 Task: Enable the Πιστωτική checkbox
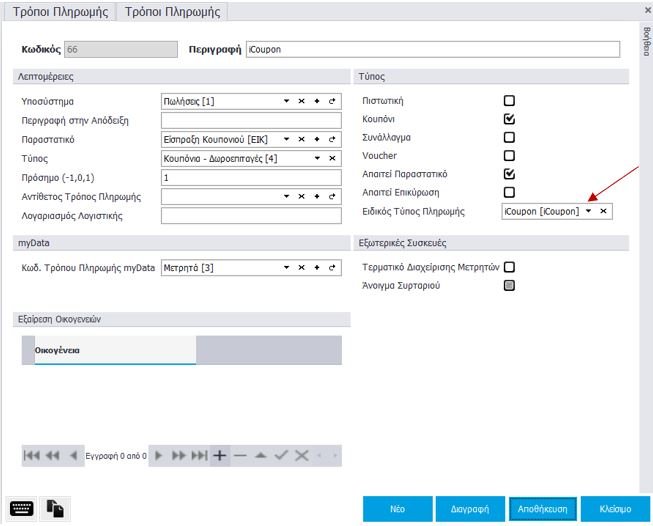pyautogui.click(x=509, y=101)
